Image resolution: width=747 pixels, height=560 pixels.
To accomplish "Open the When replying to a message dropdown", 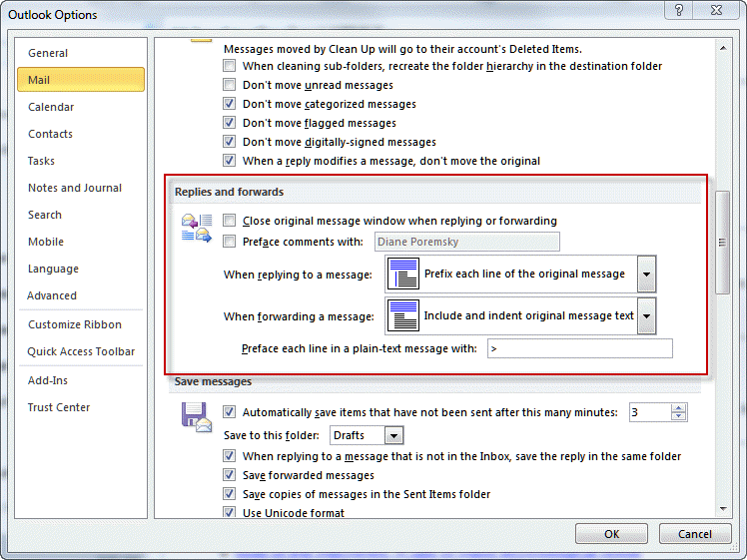I will 646,274.
